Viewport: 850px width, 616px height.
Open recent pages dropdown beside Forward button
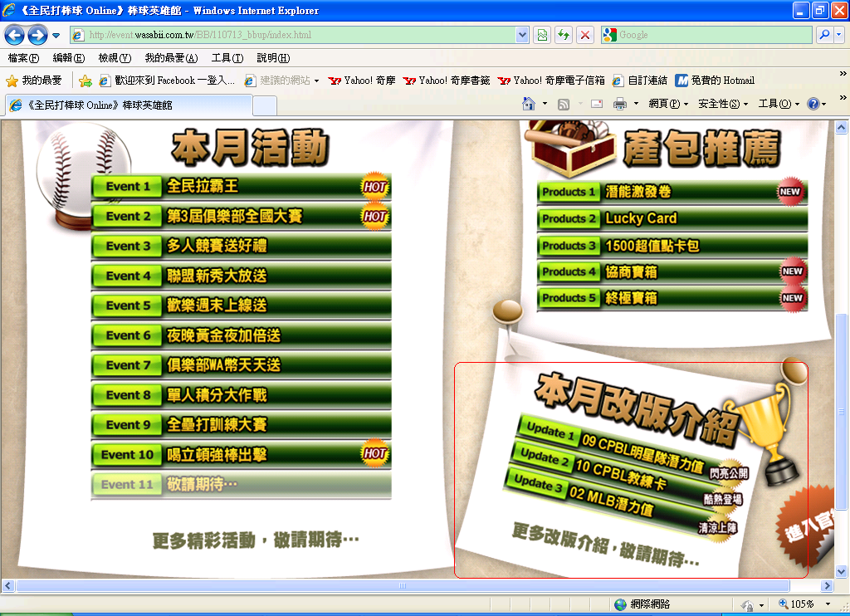(56, 36)
